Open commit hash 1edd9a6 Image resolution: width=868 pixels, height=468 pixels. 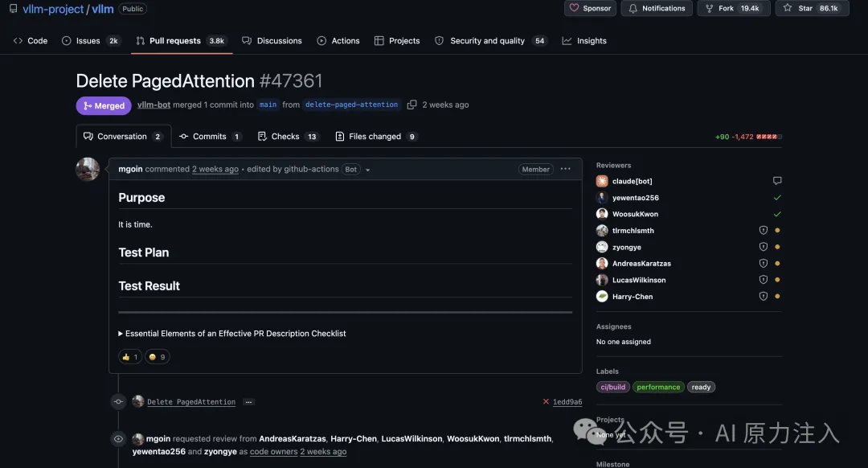click(567, 402)
